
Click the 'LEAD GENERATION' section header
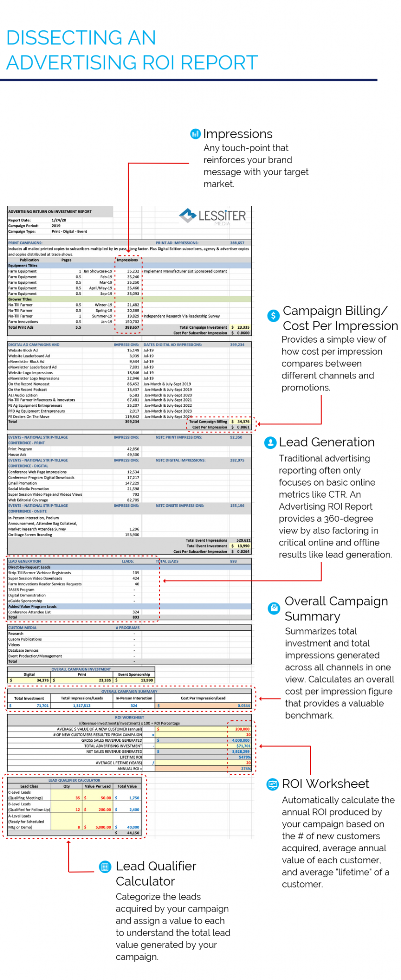coord(24,561)
